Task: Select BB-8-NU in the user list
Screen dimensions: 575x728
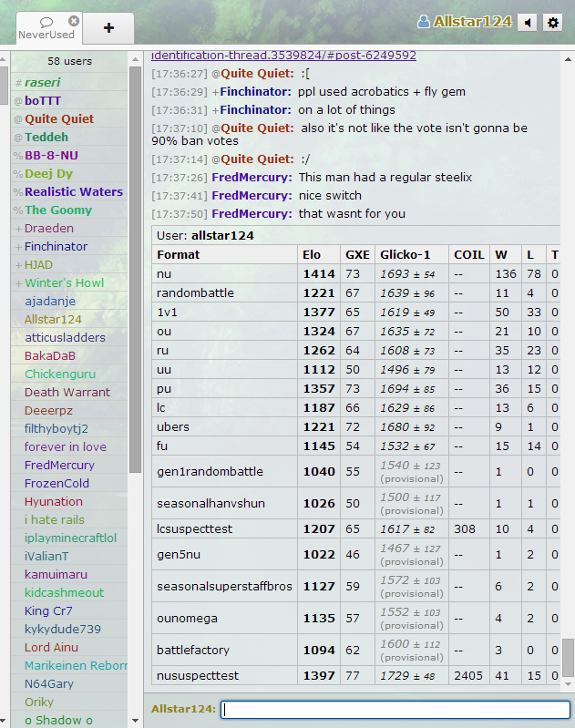Action: [x=69, y=155]
